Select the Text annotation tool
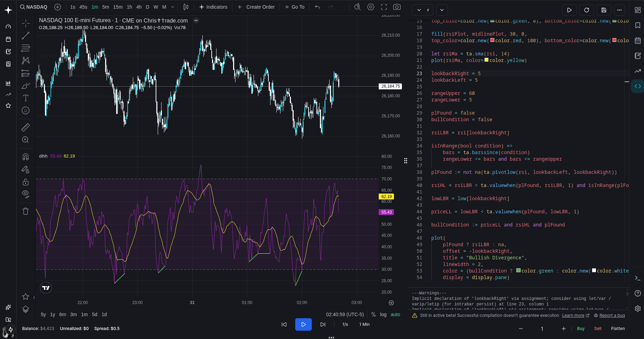This screenshot has width=644, height=339. [x=26, y=98]
